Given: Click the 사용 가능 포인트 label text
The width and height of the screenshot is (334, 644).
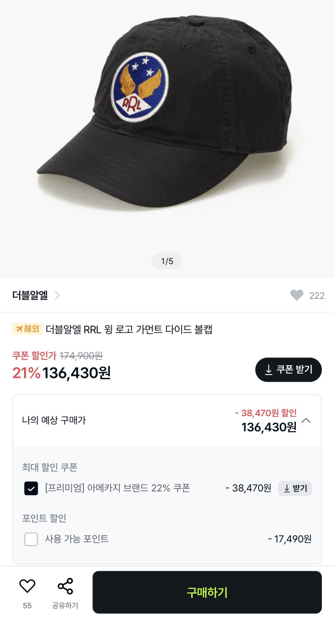Looking at the screenshot, I should tap(77, 539).
